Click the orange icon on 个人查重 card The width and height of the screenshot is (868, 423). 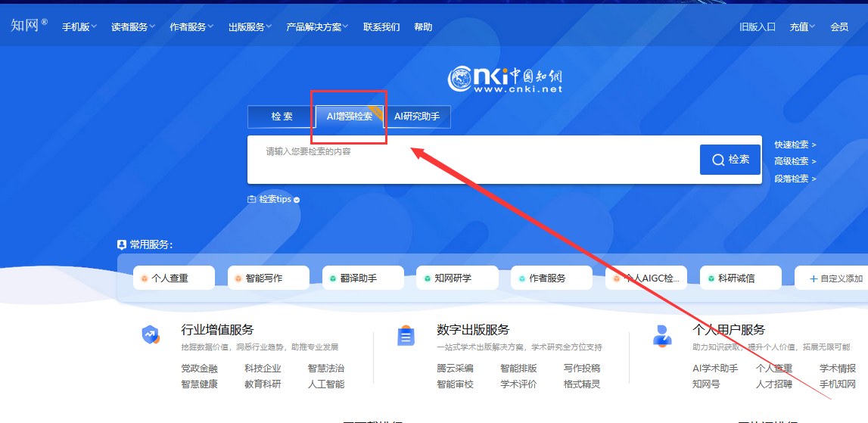click(144, 278)
